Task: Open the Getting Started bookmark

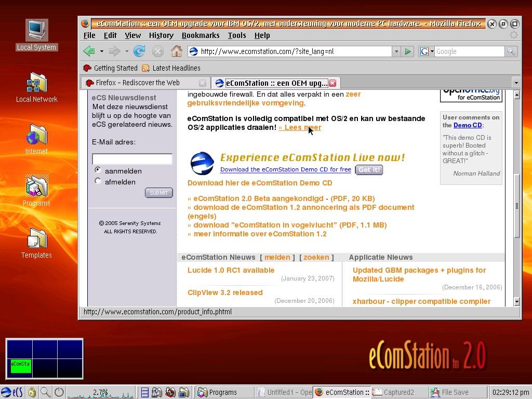Action: tap(111, 68)
